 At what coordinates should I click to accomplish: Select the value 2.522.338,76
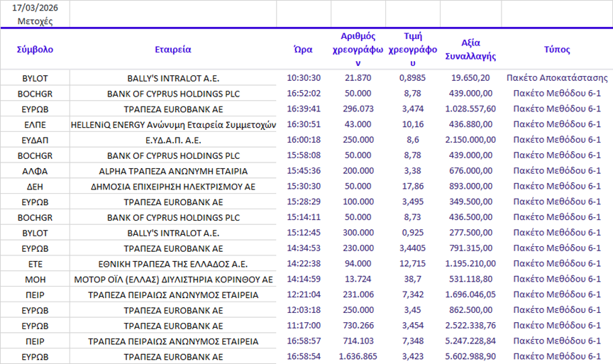[470, 325]
